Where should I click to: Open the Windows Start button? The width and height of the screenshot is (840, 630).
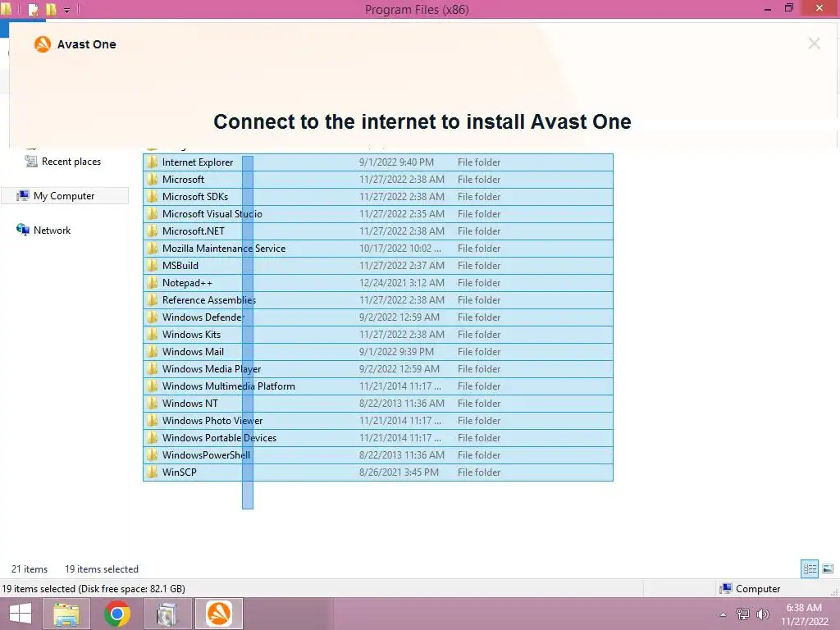click(x=21, y=614)
